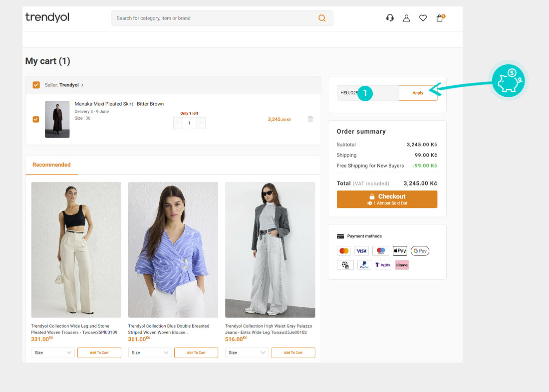Click the Blouse price 361.00

coord(139,339)
